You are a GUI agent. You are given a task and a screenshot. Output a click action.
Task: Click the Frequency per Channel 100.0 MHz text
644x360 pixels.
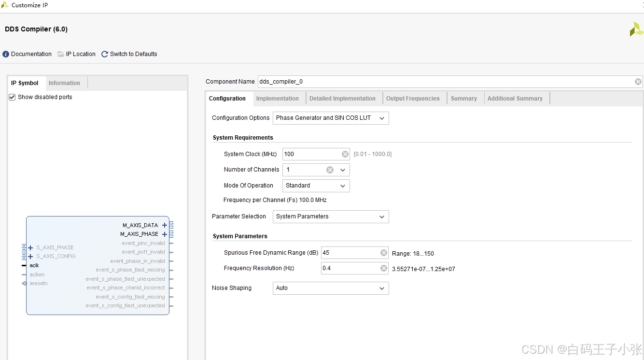(x=275, y=200)
